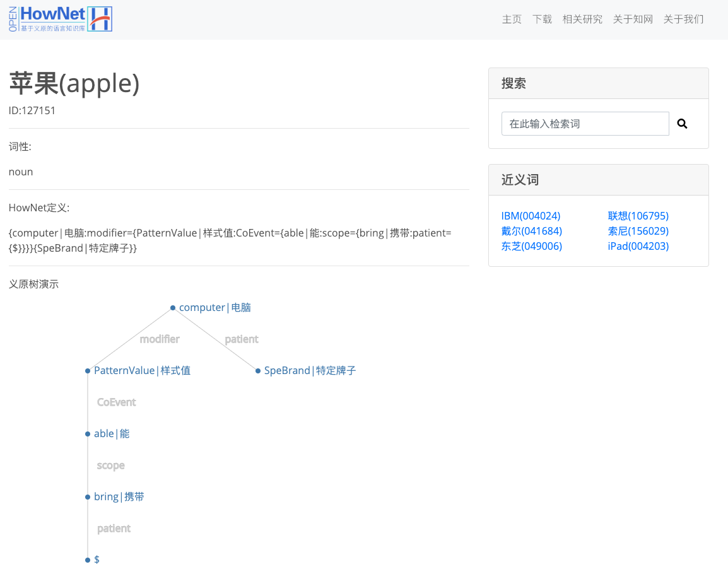Screen dimensions: 728x586
Task: Click the OpenHowNet logo
Action: (61, 19)
